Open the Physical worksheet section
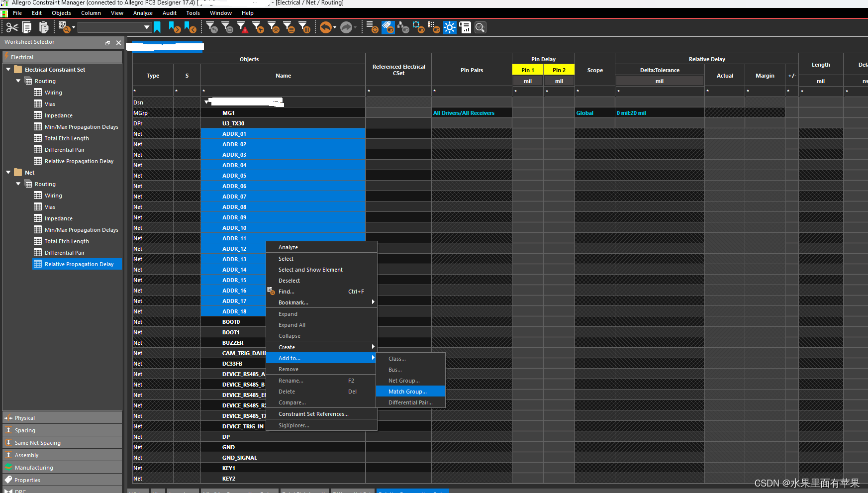868x493 pixels. point(25,418)
